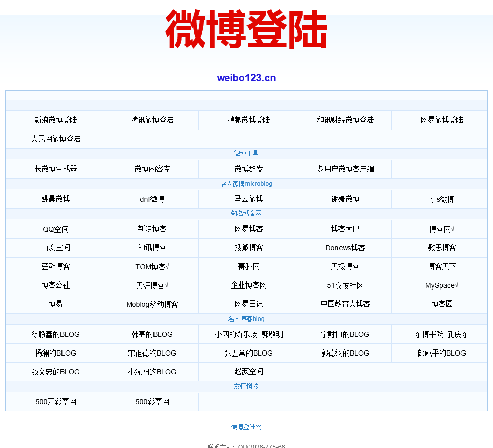Screen dimensions: 493x448
Task: Open 小四的游乐场_郭敬明
Action: [x=249, y=334]
